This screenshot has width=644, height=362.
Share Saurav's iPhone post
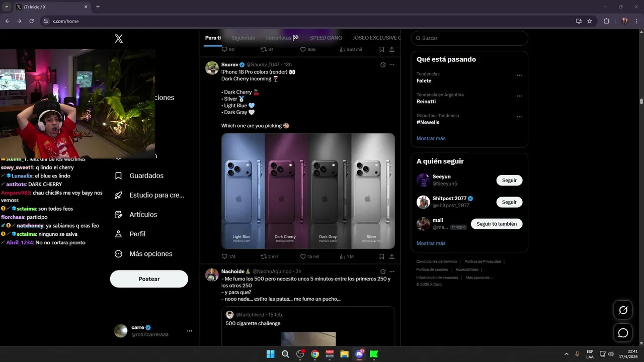pyautogui.click(x=392, y=256)
